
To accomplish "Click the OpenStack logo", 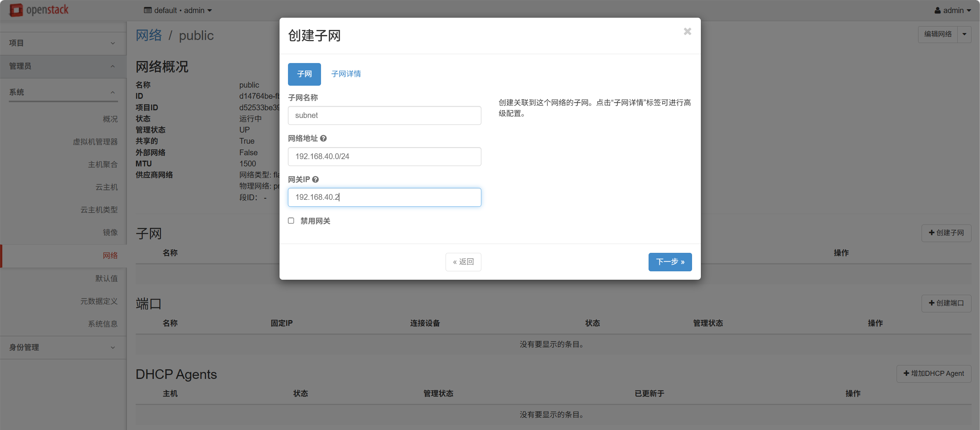I will (x=39, y=10).
